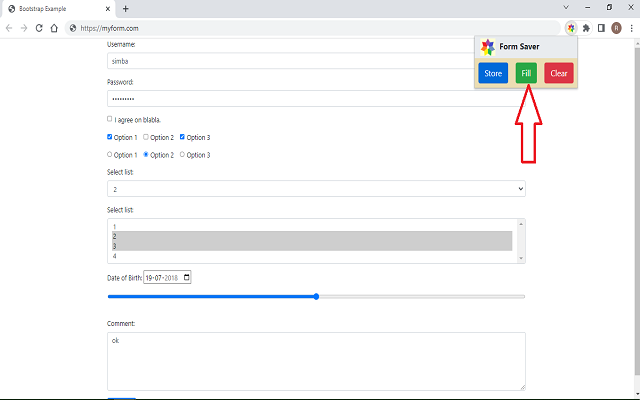Go to the browser home page
Viewport: 640px width, 400px height.
54,28
